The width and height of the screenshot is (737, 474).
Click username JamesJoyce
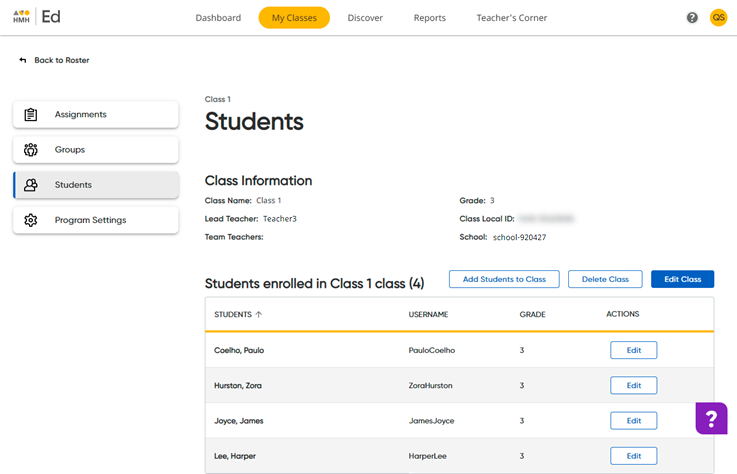[x=431, y=421]
